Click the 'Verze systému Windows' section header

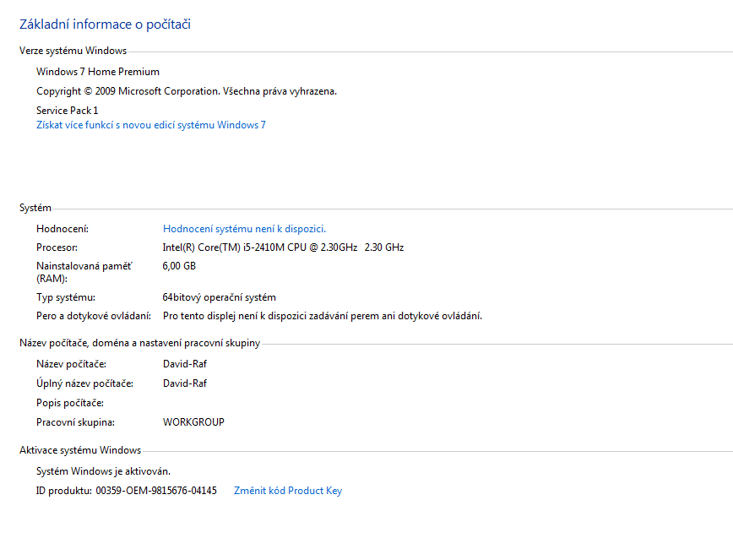pos(73,52)
